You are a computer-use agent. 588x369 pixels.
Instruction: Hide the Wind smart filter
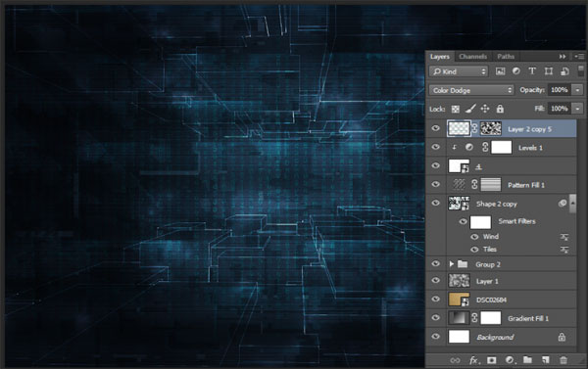point(474,237)
